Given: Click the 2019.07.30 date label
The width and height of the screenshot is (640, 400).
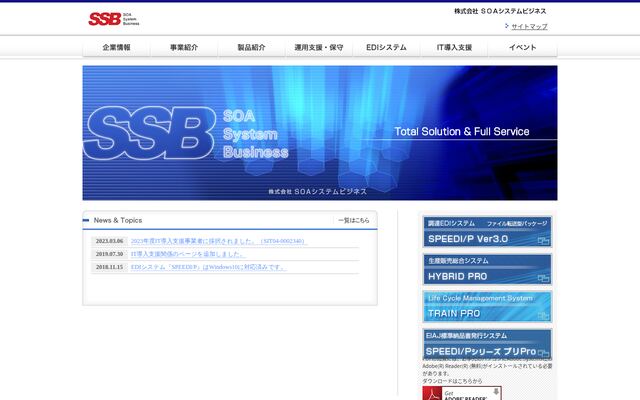Looking at the screenshot, I should pos(109,254).
